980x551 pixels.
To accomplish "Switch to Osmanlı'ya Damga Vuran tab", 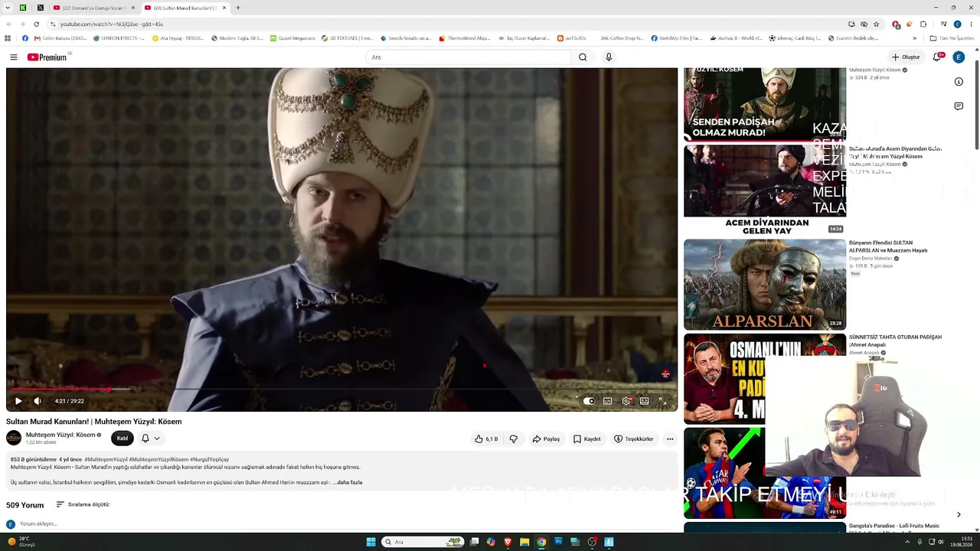I will tap(93, 8).
